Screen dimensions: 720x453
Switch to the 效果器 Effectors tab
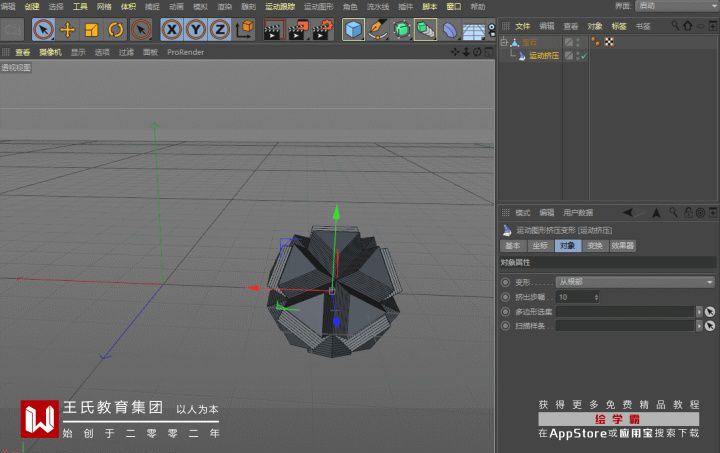coord(623,246)
